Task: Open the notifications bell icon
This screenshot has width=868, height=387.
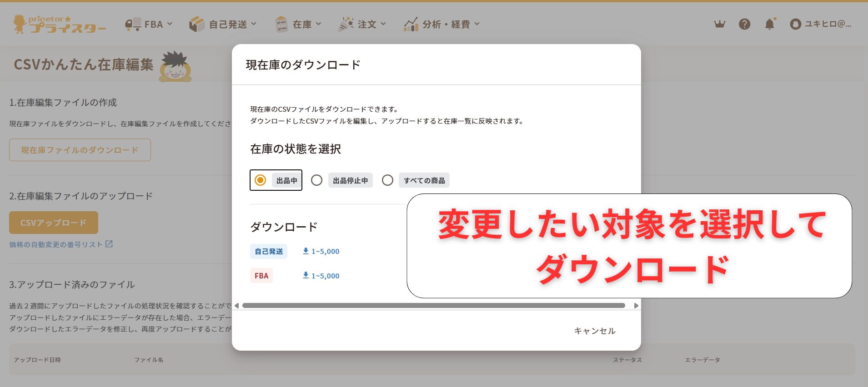Action: [769, 24]
